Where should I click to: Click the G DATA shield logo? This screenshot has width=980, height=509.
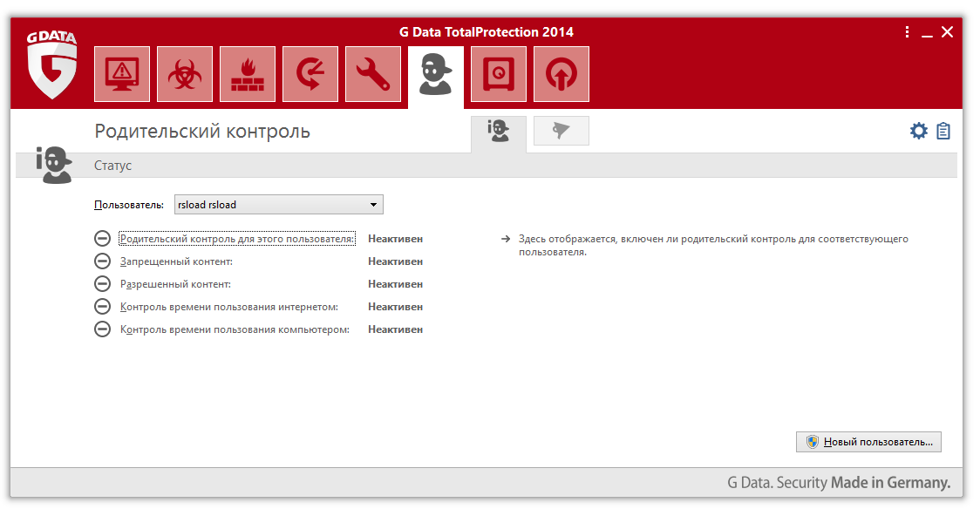point(51,65)
